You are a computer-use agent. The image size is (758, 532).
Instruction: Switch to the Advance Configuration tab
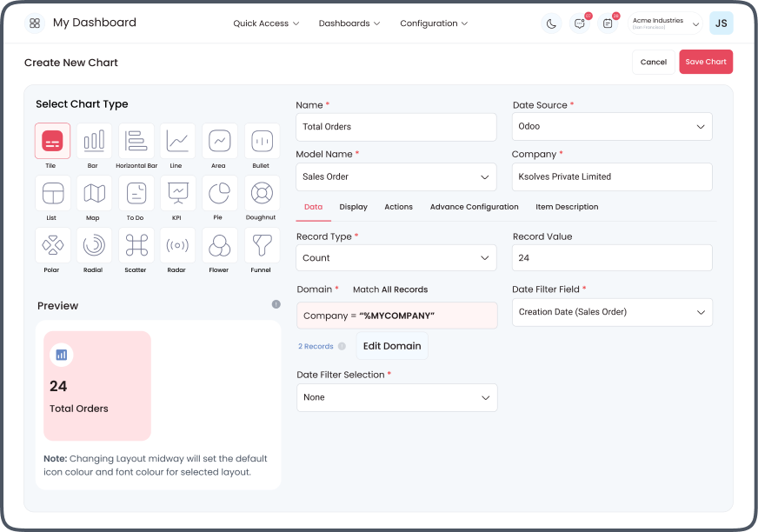point(474,207)
